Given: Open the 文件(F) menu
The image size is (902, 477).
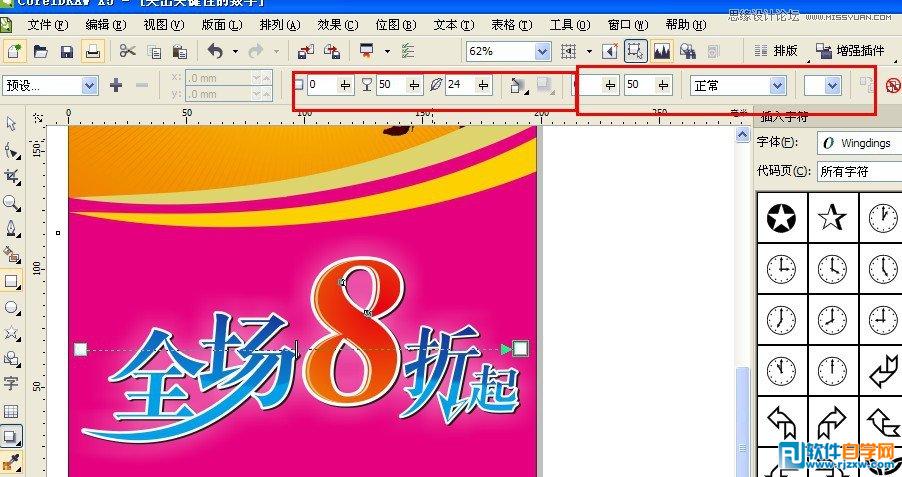Looking at the screenshot, I should pos(48,25).
